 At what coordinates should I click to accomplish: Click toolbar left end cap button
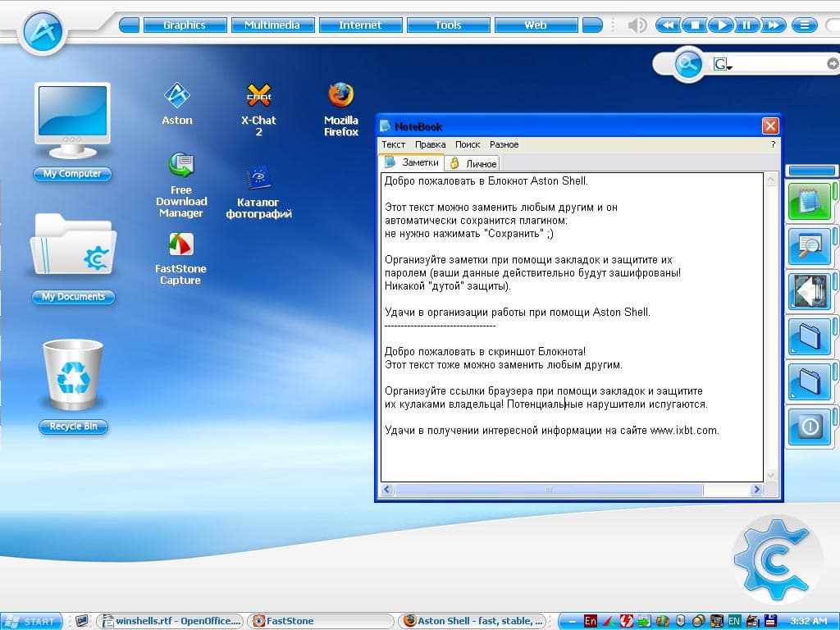point(129,25)
